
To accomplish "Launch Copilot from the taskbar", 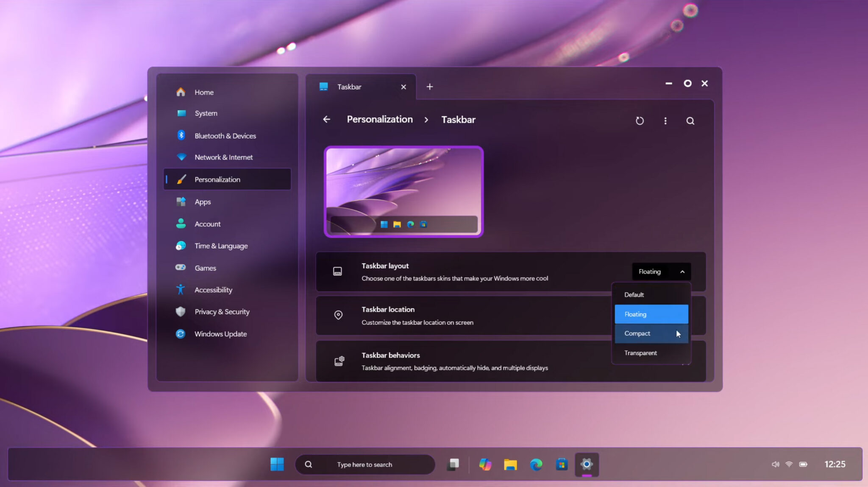I will pos(485,465).
